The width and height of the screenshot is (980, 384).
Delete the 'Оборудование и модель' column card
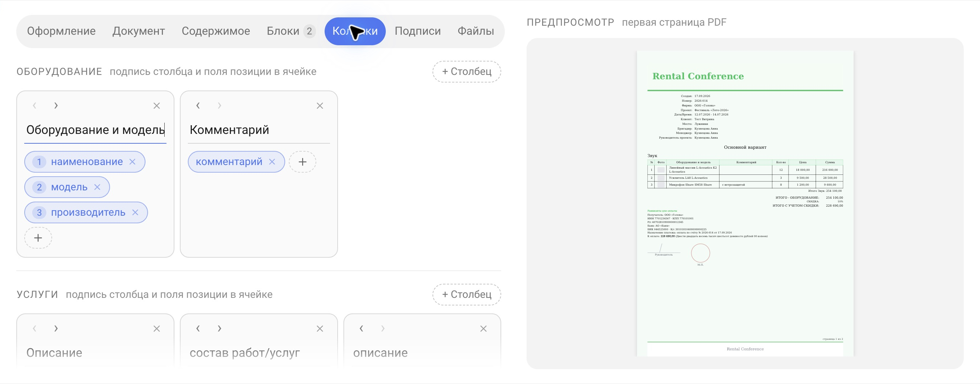156,106
